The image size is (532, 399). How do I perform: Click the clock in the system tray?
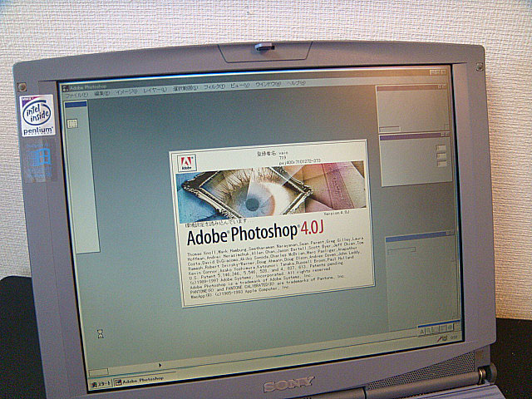454,337
